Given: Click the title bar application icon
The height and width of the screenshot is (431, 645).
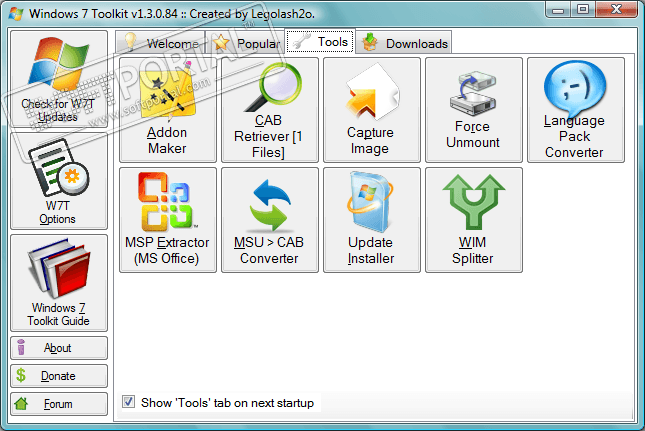Looking at the screenshot, I should coord(16,14).
